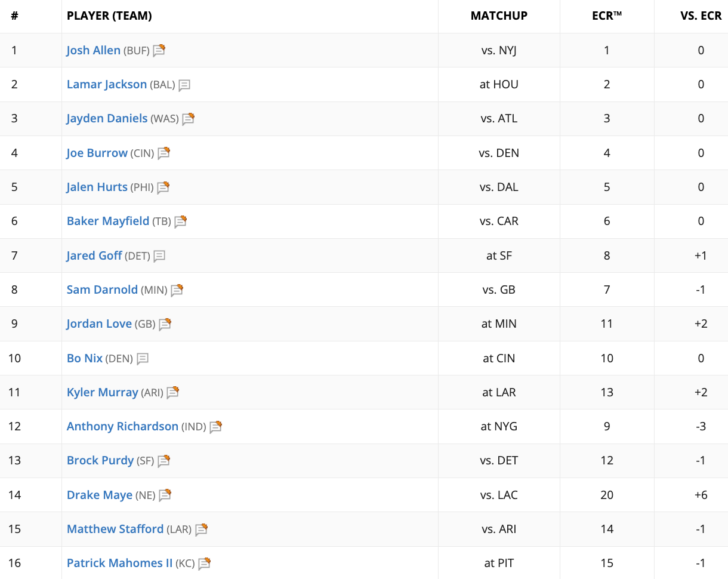Click the Jordan Love player link

(99, 324)
